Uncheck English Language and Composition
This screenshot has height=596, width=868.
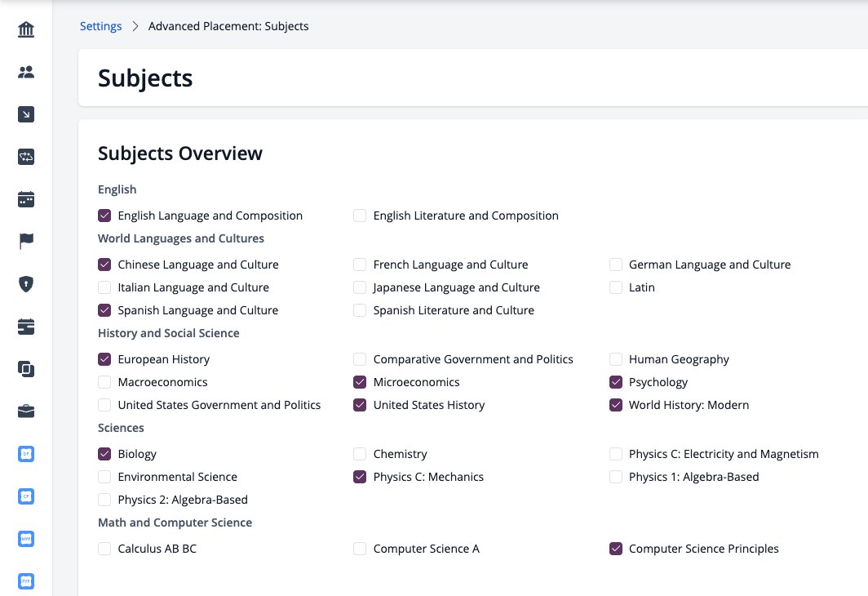pyautogui.click(x=104, y=216)
